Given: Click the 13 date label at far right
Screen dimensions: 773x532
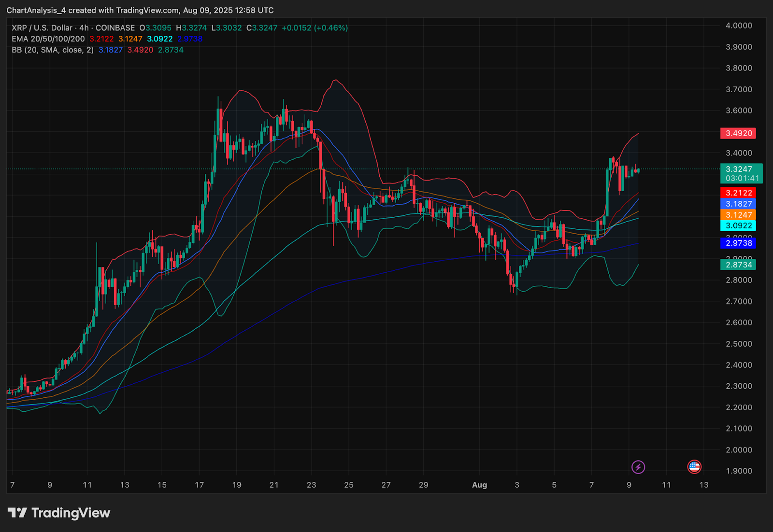Looking at the screenshot, I should pyautogui.click(x=704, y=485).
